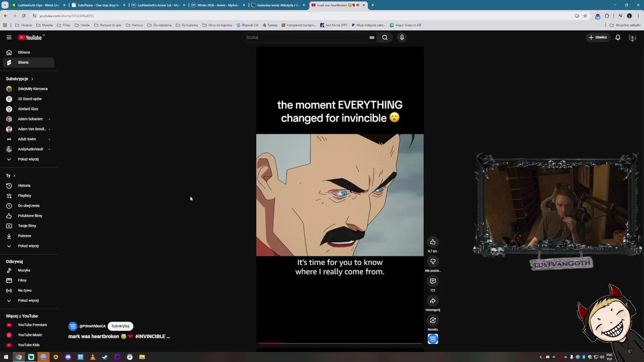Open the Remiks remix option
Viewport: 644px width, 362px height.
pos(433,320)
